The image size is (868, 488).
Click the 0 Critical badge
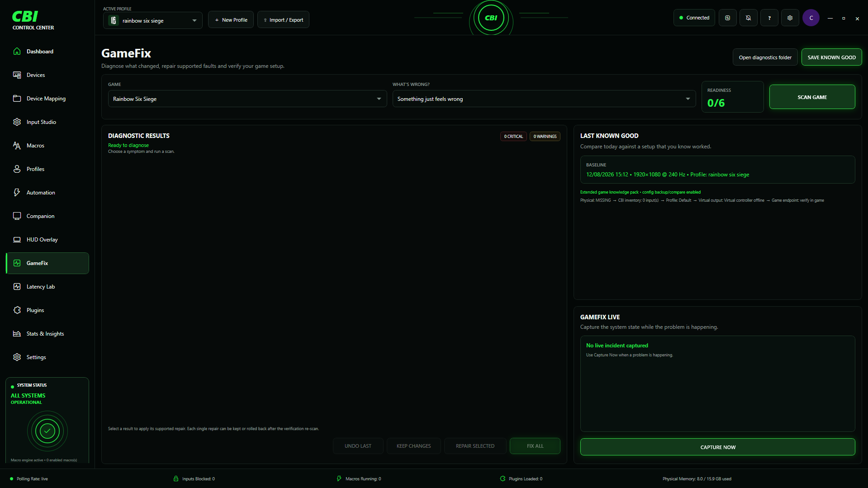513,137
